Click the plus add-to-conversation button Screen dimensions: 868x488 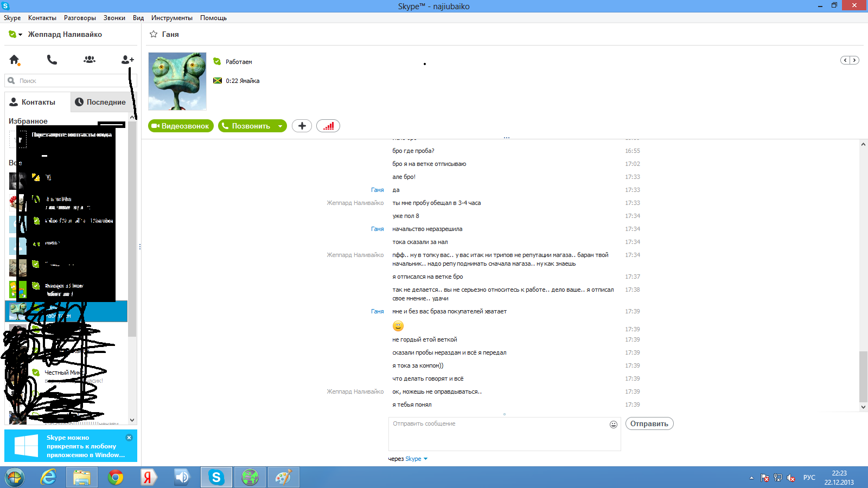302,126
